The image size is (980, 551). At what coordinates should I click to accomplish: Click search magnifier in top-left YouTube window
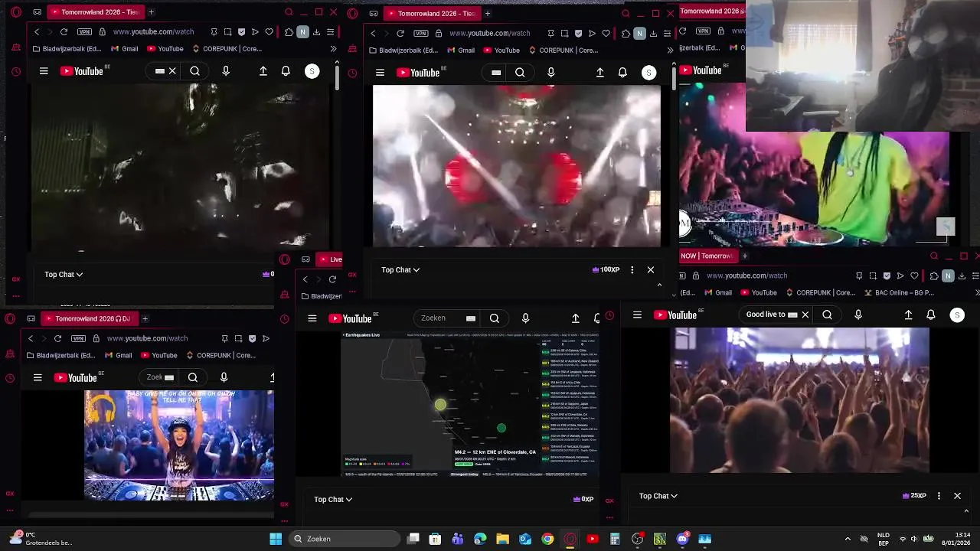[194, 71]
